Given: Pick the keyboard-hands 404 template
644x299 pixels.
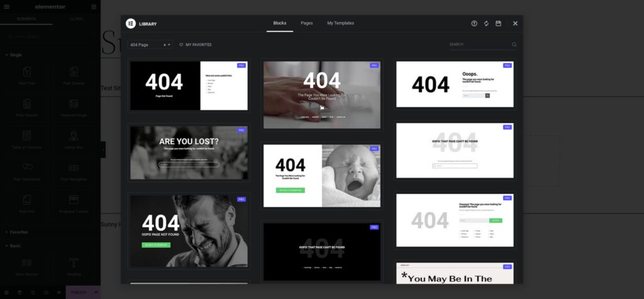Looking at the screenshot, I should point(322,94).
